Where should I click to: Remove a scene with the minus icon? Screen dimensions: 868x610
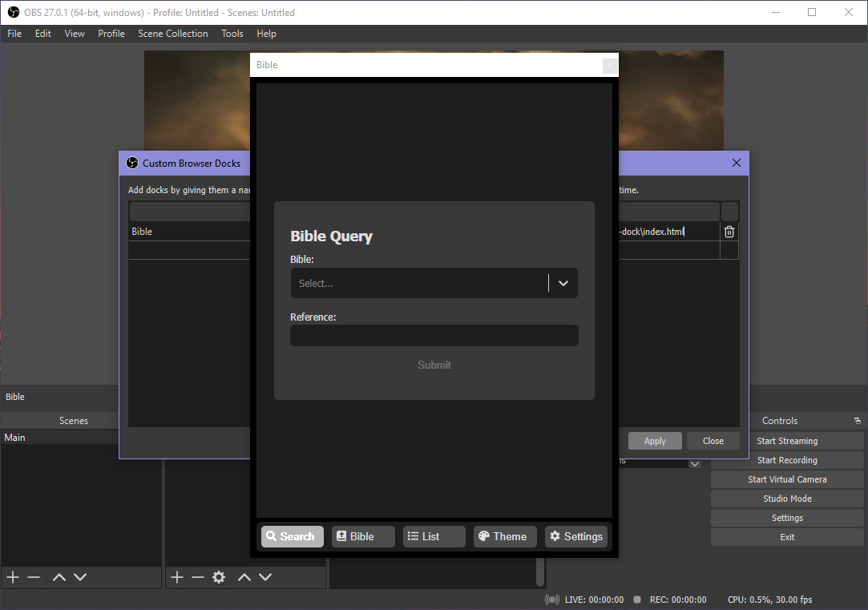coord(33,576)
